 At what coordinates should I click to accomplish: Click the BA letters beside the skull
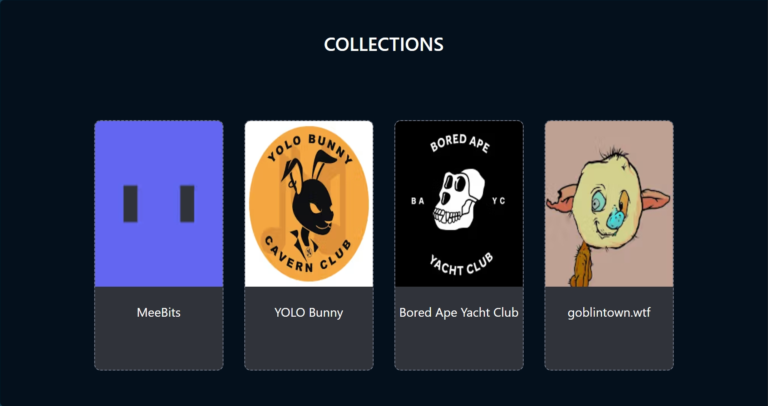pyautogui.click(x=417, y=201)
